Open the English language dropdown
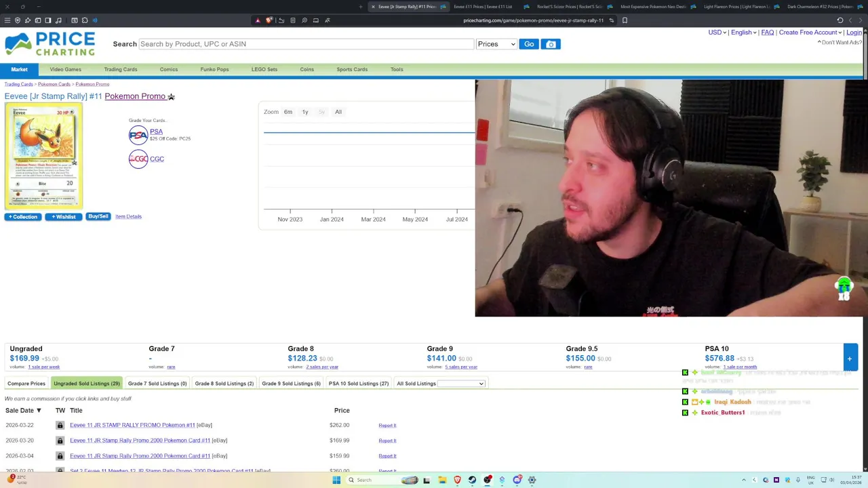Viewport: 868px width, 488px height. point(743,33)
